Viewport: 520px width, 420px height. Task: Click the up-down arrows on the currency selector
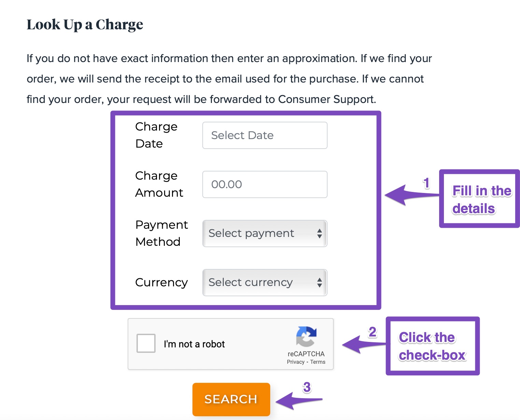point(319,283)
